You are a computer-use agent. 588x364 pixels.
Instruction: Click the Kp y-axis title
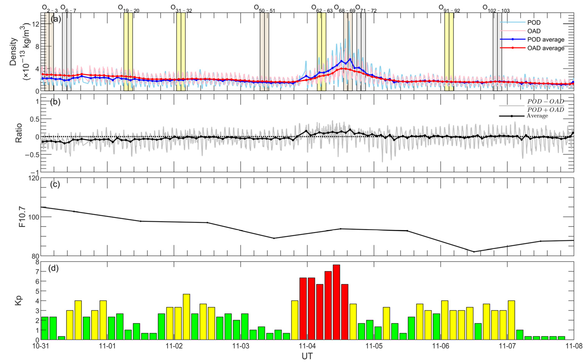(x=18, y=300)
